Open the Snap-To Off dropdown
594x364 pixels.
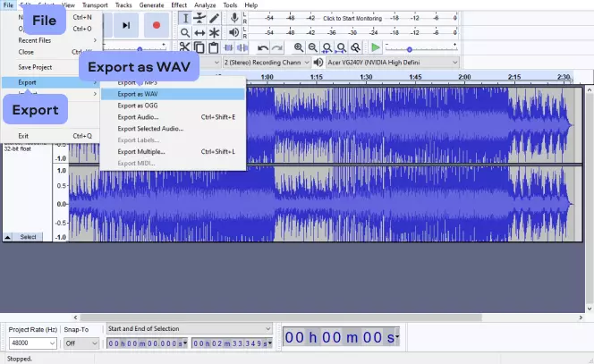coord(81,343)
